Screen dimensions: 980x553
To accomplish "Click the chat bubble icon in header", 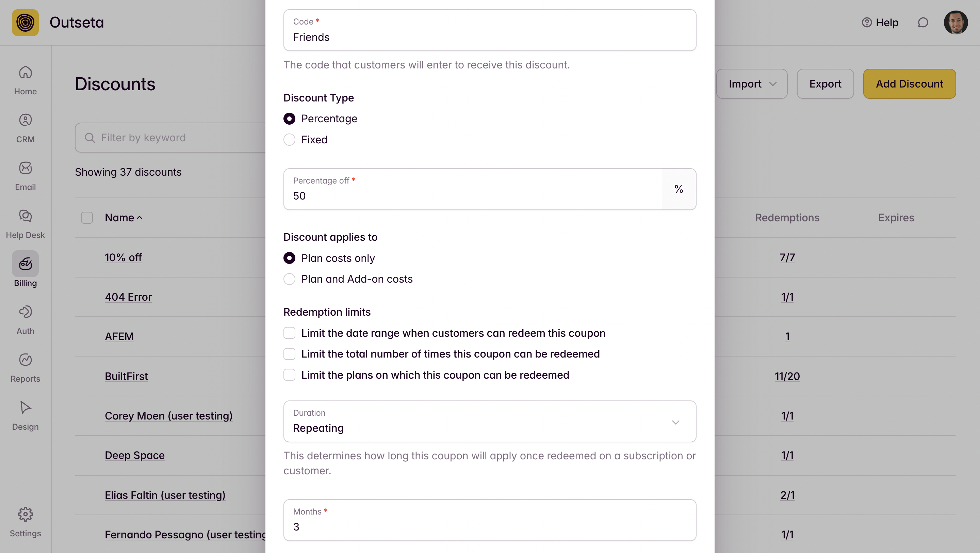I will (x=922, y=23).
